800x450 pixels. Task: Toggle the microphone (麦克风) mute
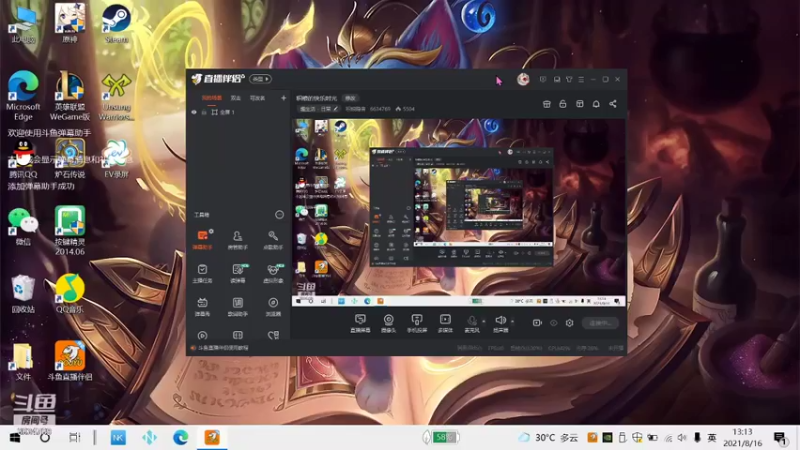pyautogui.click(x=472, y=323)
